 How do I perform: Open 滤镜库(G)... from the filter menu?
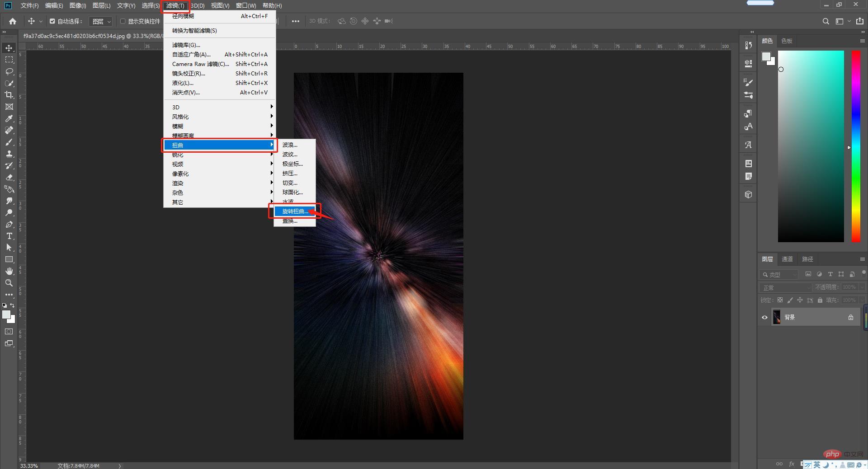point(220,45)
